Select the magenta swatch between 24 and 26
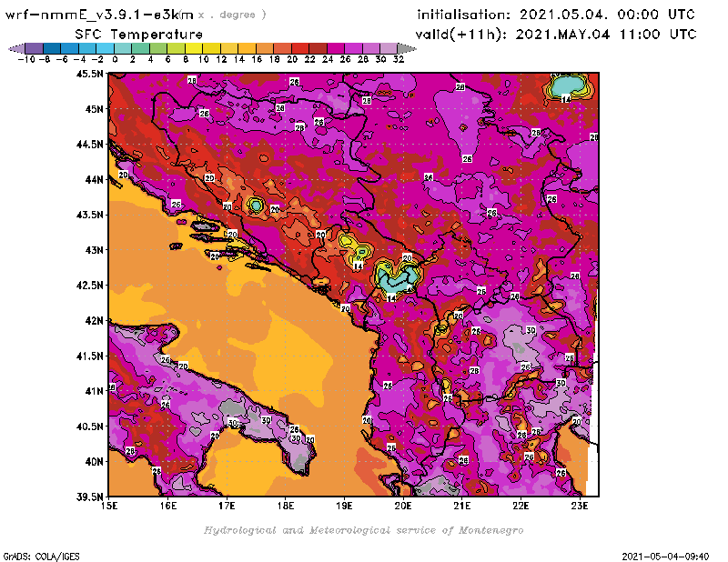 click(x=336, y=48)
